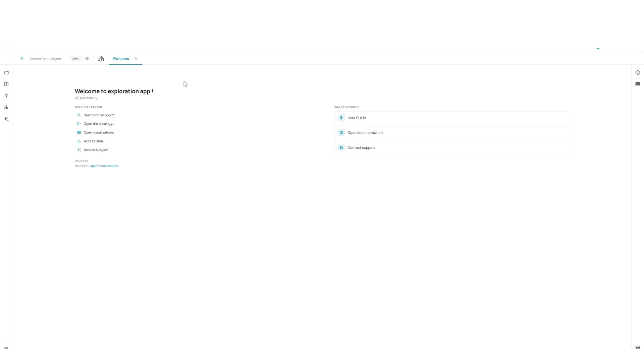Choose Search for an object in Getting Started
644x362 pixels.
(100, 115)
